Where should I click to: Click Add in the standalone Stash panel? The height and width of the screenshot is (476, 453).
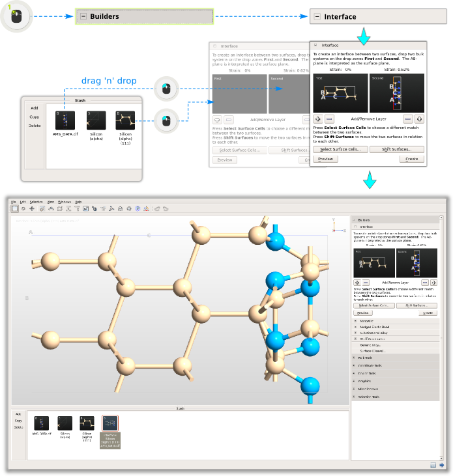tap(35, 108)
